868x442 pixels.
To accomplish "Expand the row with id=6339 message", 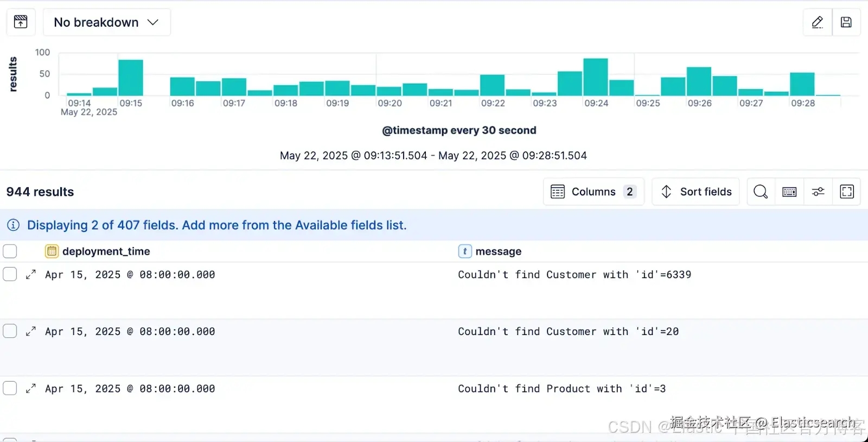I will pyautogui.click(x=31, y=274).
